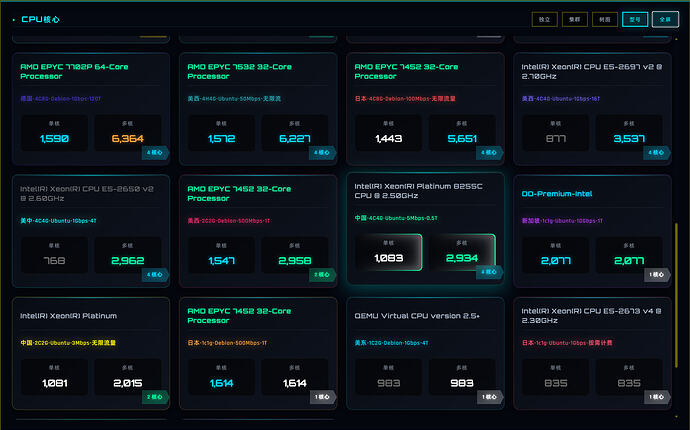Click the 美中 4C4G Ubuntu server label

[58, 221]
